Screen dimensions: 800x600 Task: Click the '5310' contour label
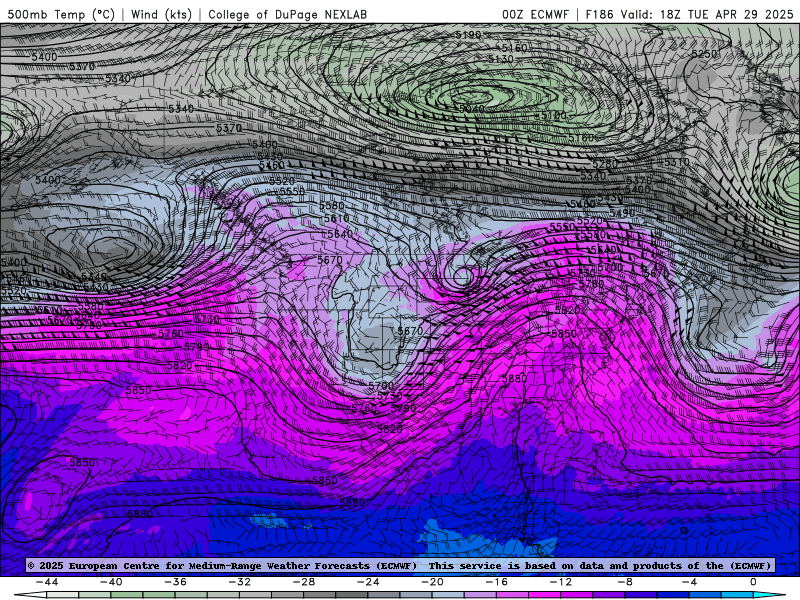tap(677, 162)
